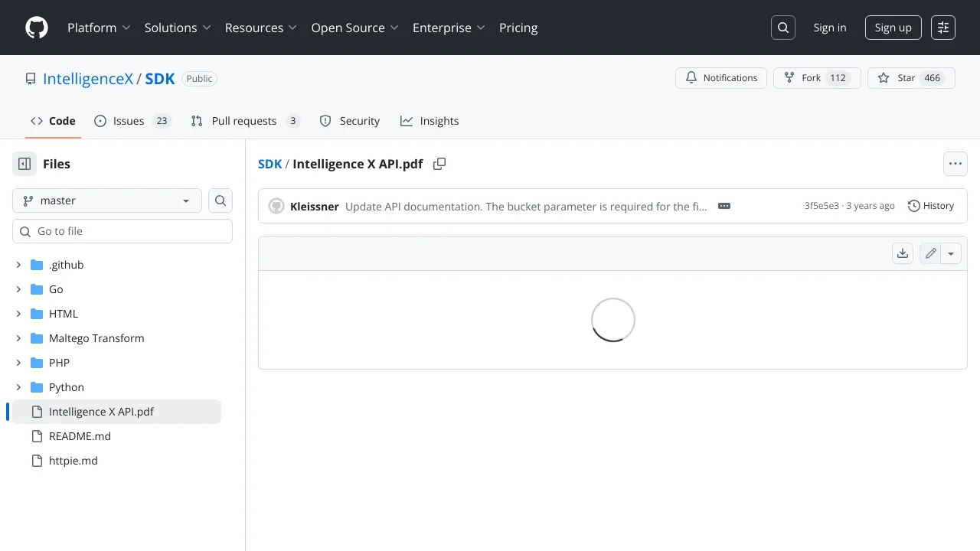Screen dimensions: 980x551
Task: Click the Notifications button
Action: coord(721,78)
